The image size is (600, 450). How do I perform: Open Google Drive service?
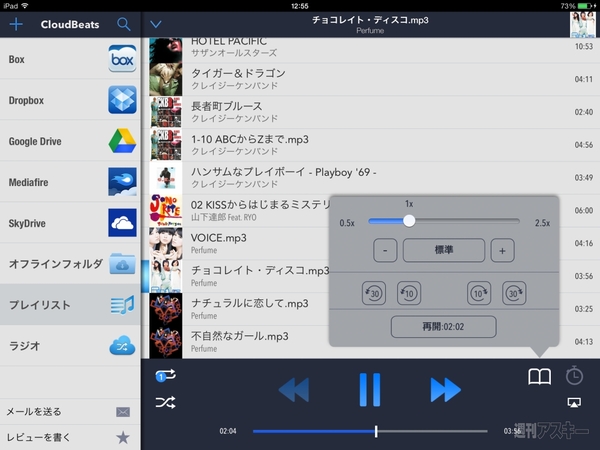[70, 141]
